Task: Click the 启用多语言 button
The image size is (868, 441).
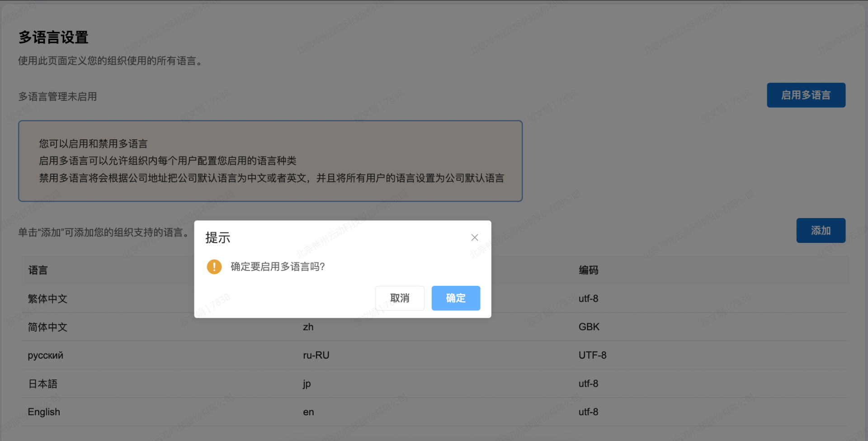Action: [x=806, y=95]
